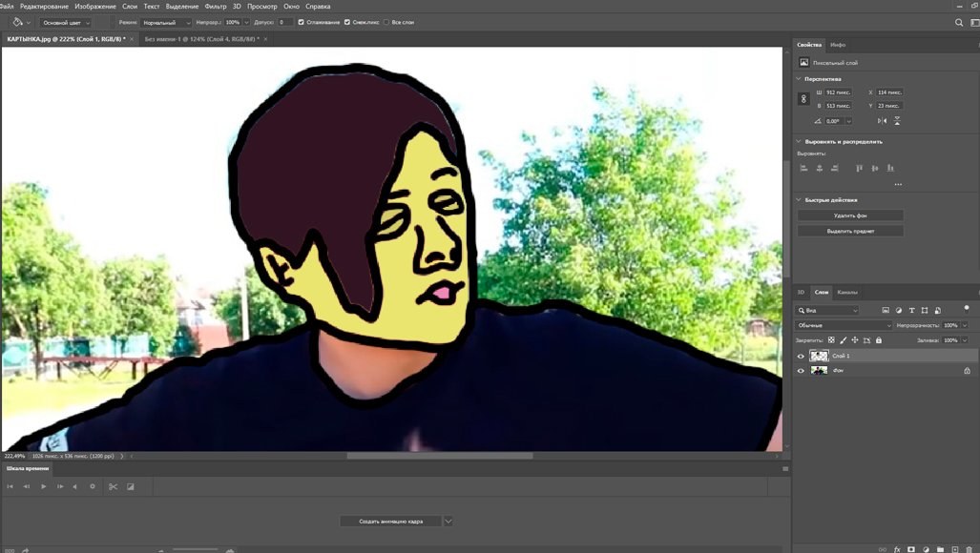
Task: Switch to the Каналы tab
Action: (847, 293)
